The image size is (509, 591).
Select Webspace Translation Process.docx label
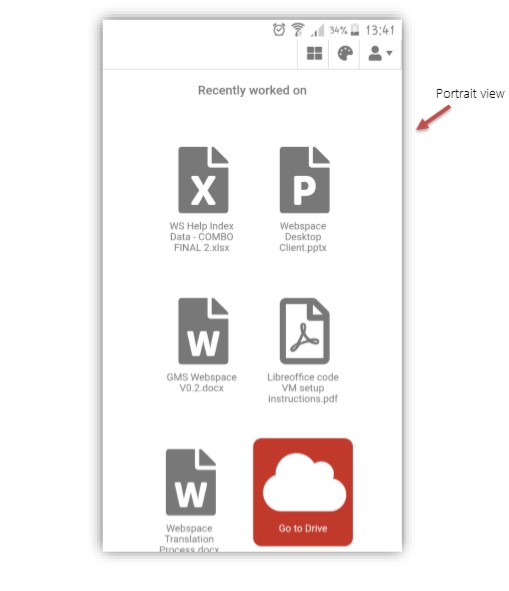click(189, 539)
